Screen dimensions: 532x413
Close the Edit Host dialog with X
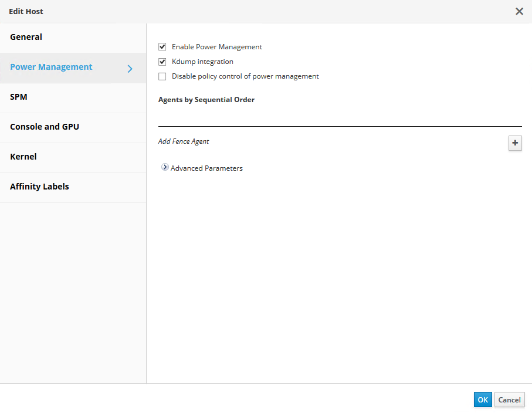[x=519, y=11]
